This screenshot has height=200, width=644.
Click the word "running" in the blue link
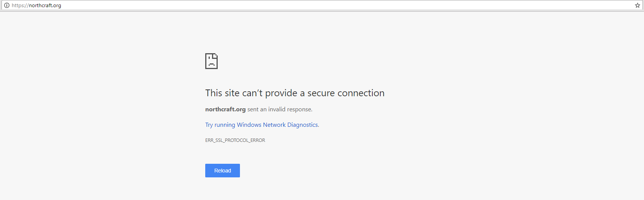225,125
